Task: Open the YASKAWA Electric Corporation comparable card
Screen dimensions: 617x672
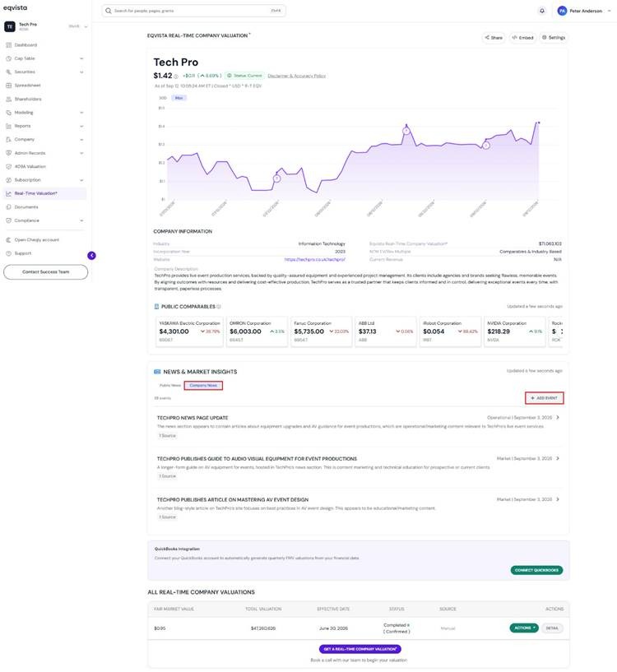Action: (x=189, y=331)
